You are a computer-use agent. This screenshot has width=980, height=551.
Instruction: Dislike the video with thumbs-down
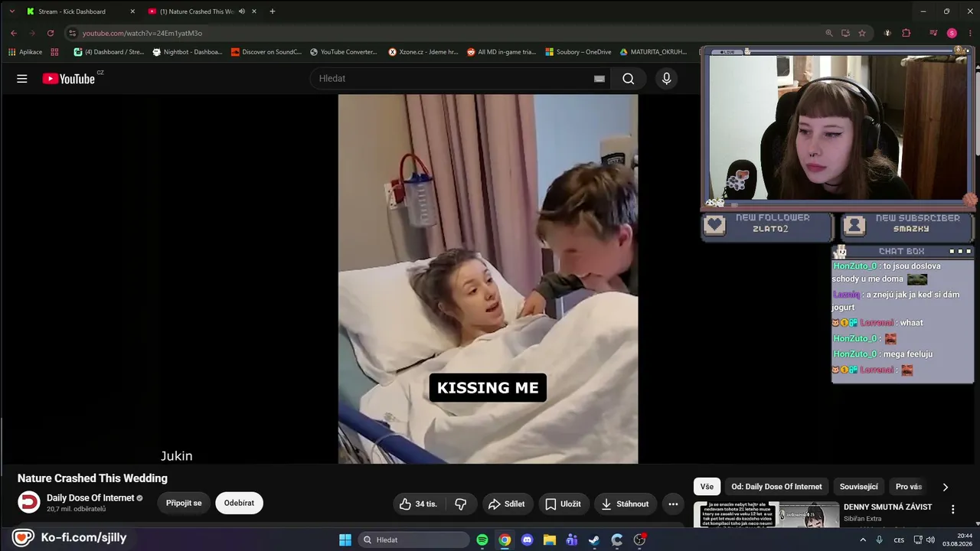coord(461,504)
